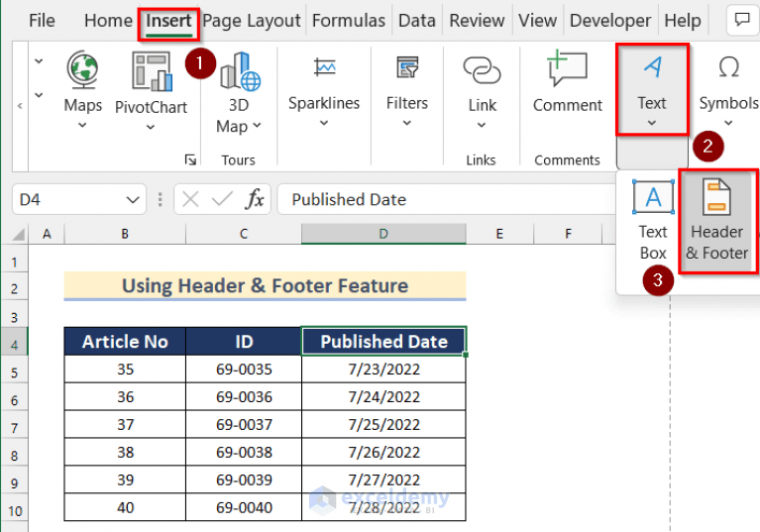Select cell with date 7/25/2022
This screenshot has width=760, height=532.
(x=383, y=424)
